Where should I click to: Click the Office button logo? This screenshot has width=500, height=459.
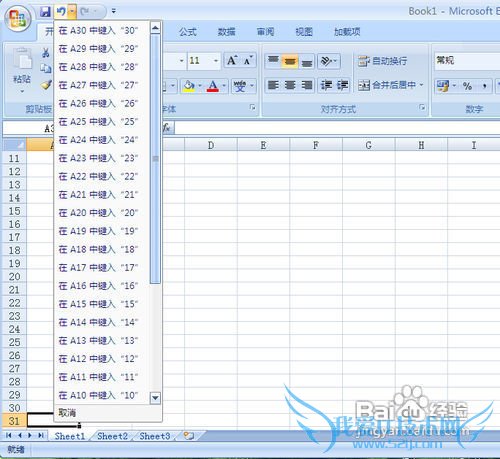[x=18, y=18]
